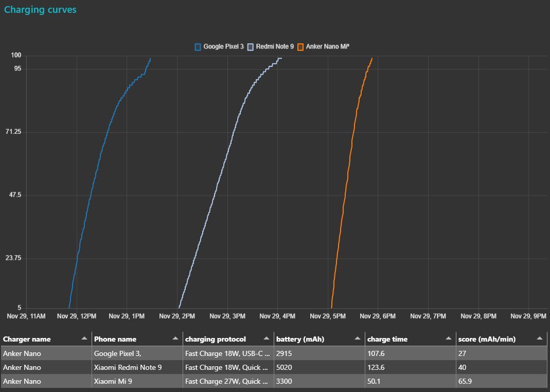Click the Nov 29, 5PM axis label
The height and width of the screenshot is (392, 550).
(x=328, y=316)
